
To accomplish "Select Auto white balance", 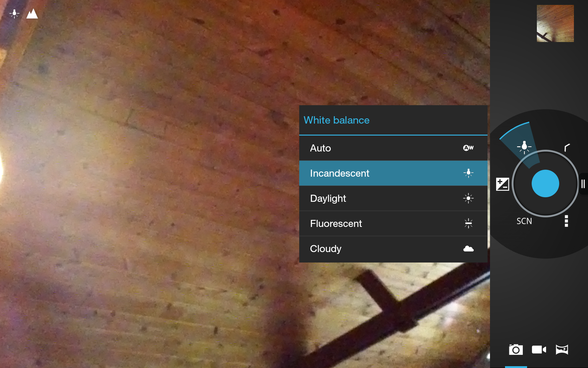I will [393, 148].
